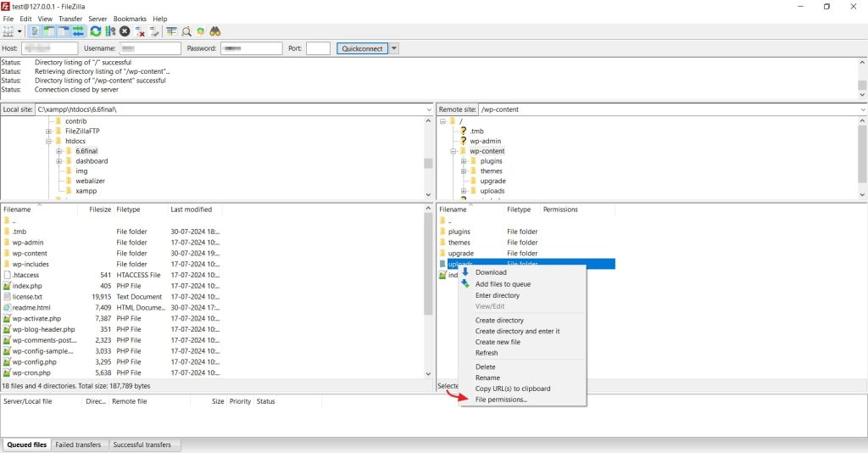The image size is (868, 453).
Task: Select xampp folder in local tree
Action: [x=86, y=191]
